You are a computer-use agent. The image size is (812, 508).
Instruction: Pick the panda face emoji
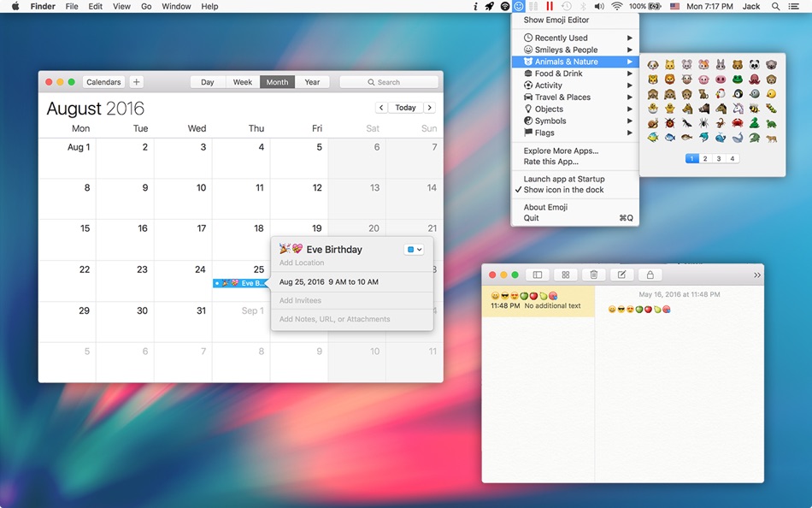coord(755,65)
